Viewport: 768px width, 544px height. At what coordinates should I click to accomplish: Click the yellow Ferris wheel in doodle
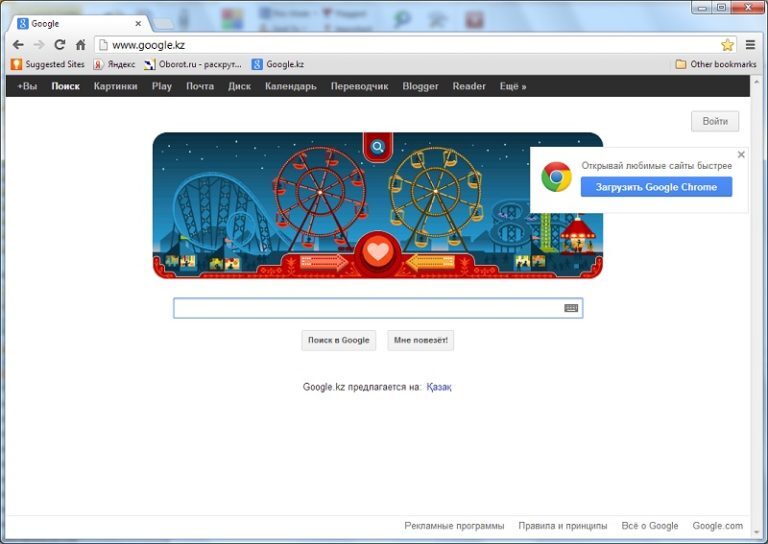[x=435, y=192]
